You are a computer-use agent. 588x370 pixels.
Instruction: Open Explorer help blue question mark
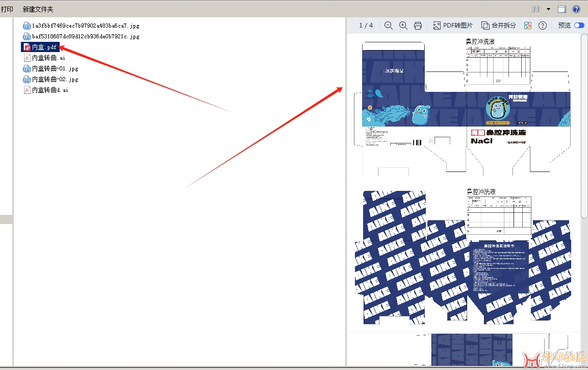click(x=576, y=9)
